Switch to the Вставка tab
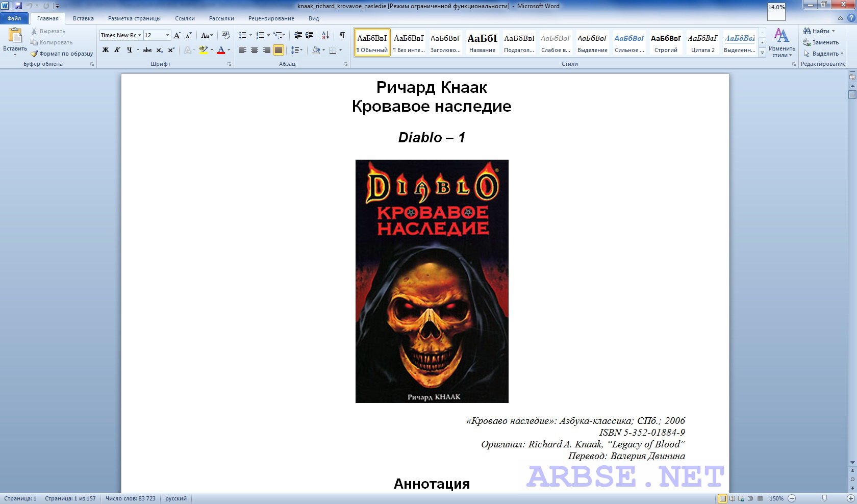The image size is (857, 504). [83, 18]
